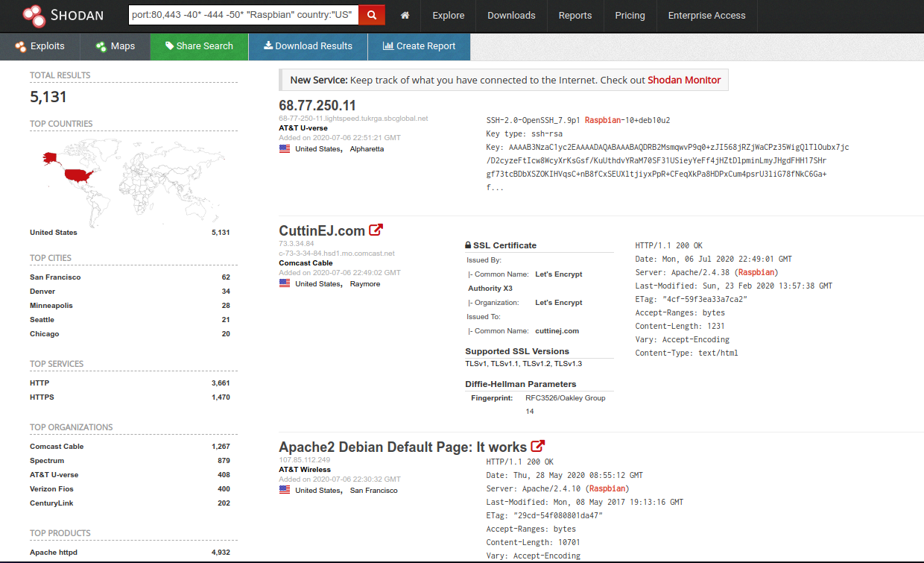Viewport: 924px width, 563px height.
Task: Click the US flag next to San Francisco result
Action: tap(285, 490)
